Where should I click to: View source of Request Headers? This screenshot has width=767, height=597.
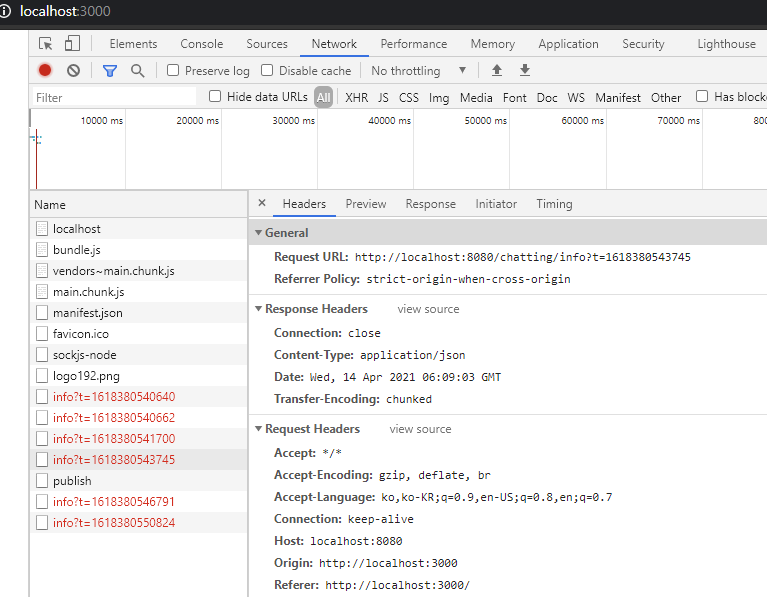point(420,429)
